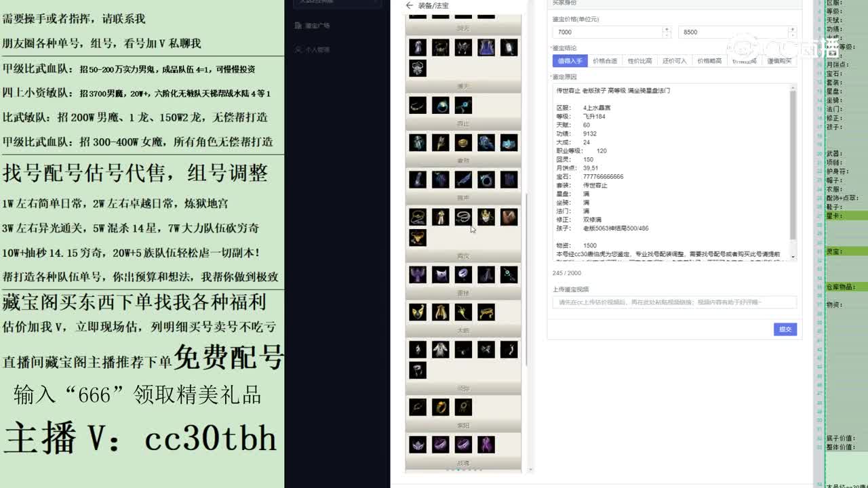This screenshot has height=488, width=868.
Task: Decrease the 7000 price with down arrow
Action: tap(667, 35)
